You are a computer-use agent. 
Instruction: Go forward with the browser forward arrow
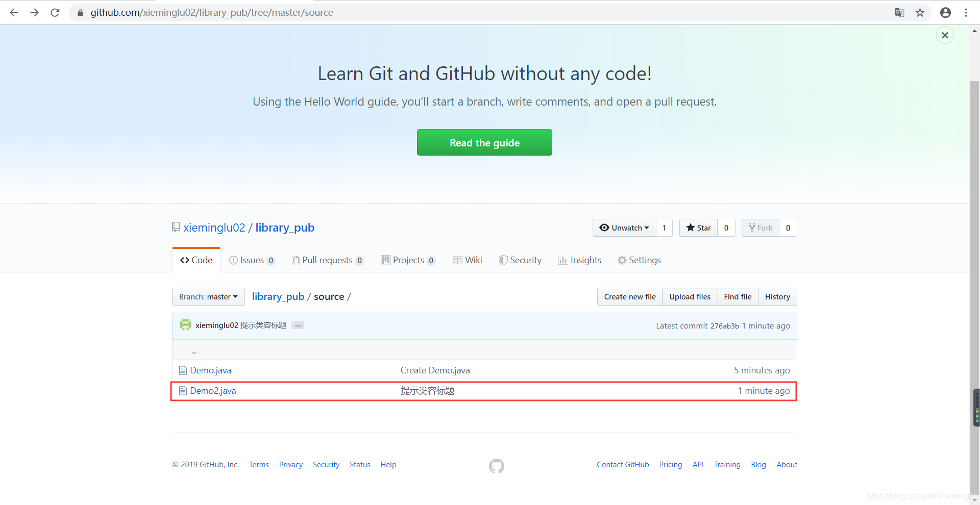tap(34, 13)
